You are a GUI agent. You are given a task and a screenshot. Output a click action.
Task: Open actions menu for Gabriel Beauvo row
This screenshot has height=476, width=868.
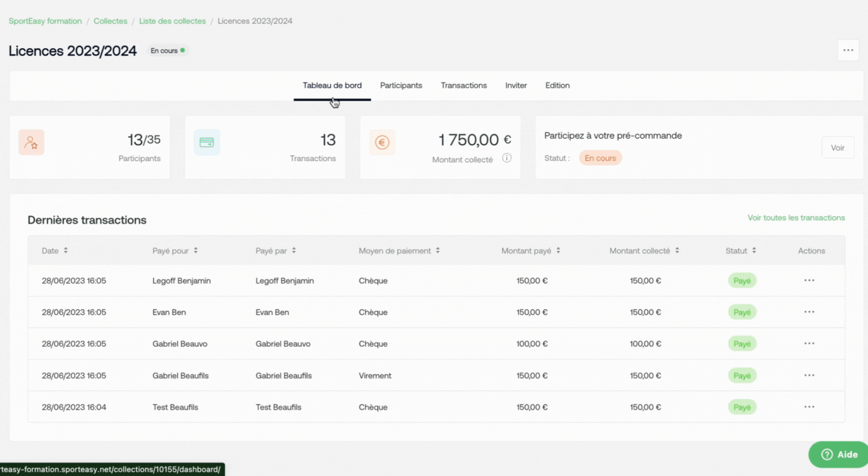[809, 343]
